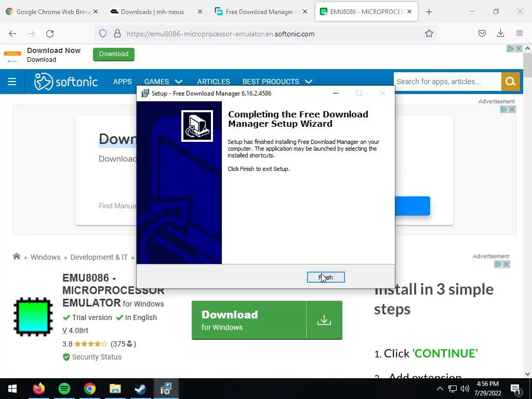
Task: Show hidden system tray icons
Action: pyautogui.click(x=440, y=389)
